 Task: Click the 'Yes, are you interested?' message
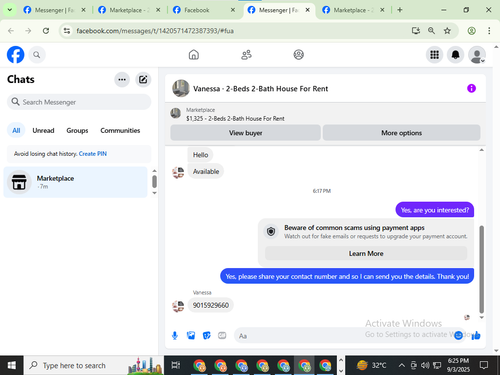[435, 210]
